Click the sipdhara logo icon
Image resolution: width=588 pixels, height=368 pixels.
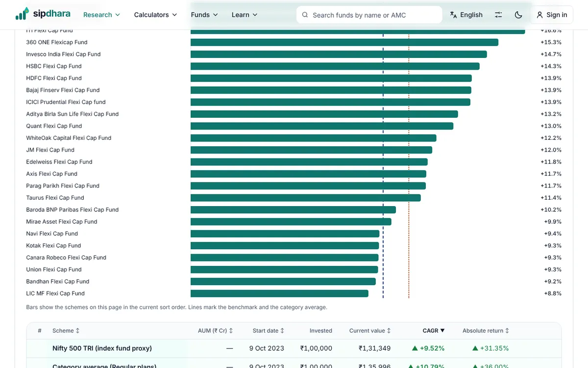pyautogui.click(x=22, y=14)
